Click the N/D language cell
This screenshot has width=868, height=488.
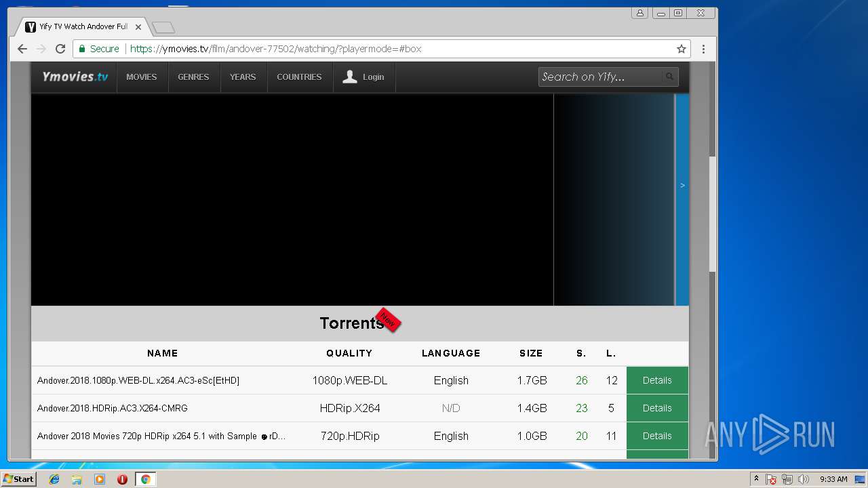tap(451, 408)
